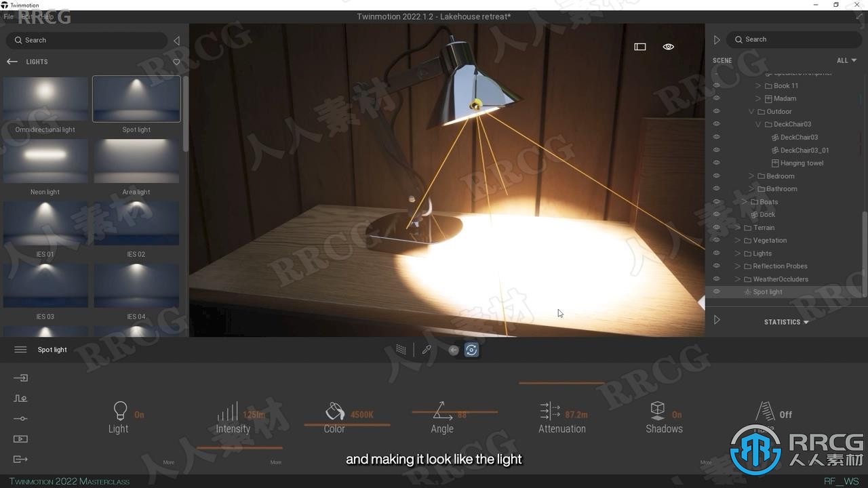Hide the Outdoor folder
Screen dimensions: 868x488
click(716, 112)
